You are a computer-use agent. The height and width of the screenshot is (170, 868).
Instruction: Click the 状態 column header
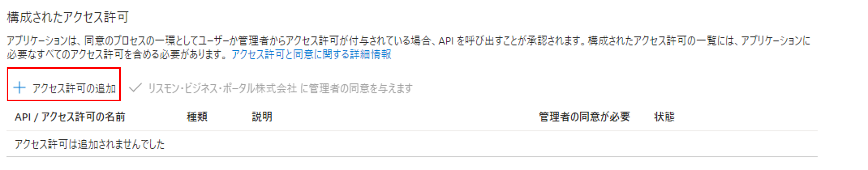coord(664,117)
